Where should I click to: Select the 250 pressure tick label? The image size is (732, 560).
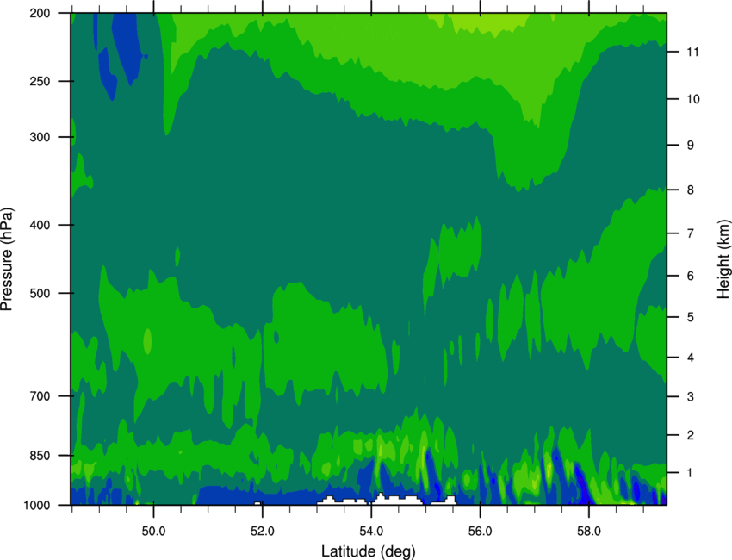(40, 81)
